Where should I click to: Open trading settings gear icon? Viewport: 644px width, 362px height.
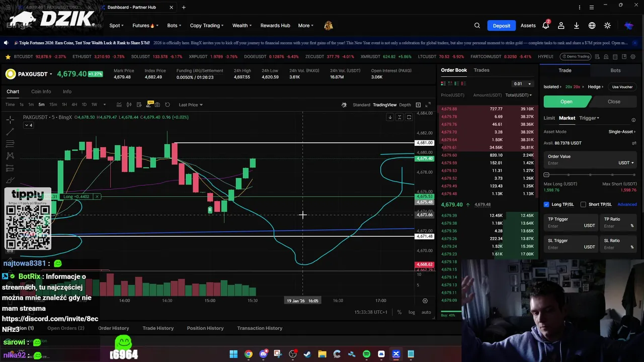[633, 57]
